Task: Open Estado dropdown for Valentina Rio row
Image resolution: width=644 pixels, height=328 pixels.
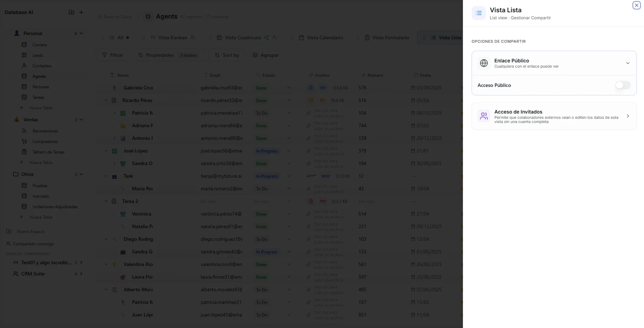Action: [x=289, y=264]
